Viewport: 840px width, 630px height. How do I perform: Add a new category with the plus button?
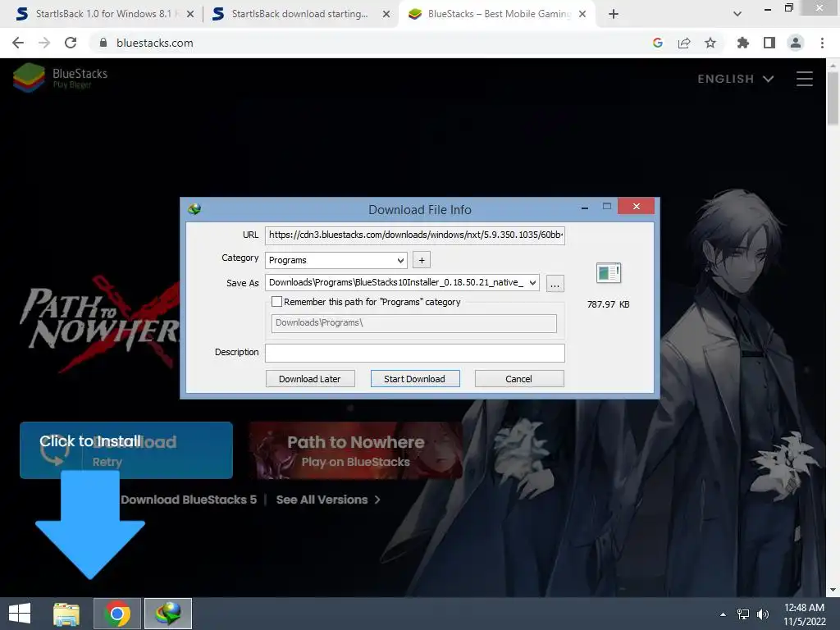(x=422, y=260)
